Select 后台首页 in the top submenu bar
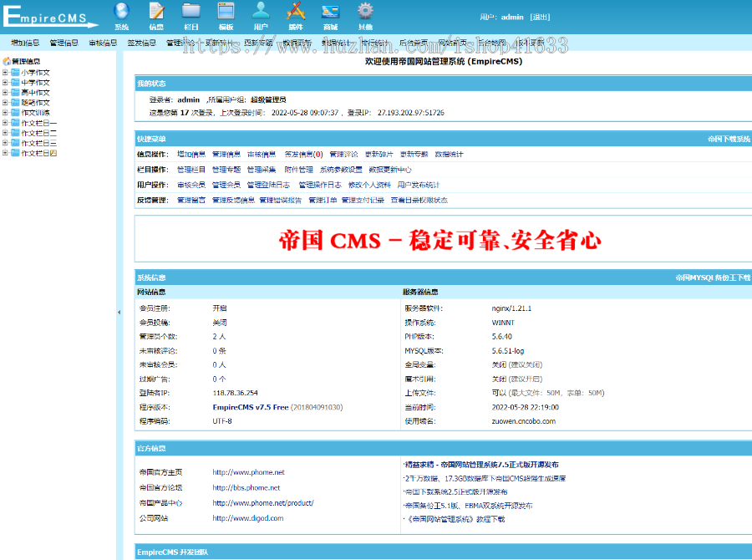The image size is (752, 560). point(414,43)
